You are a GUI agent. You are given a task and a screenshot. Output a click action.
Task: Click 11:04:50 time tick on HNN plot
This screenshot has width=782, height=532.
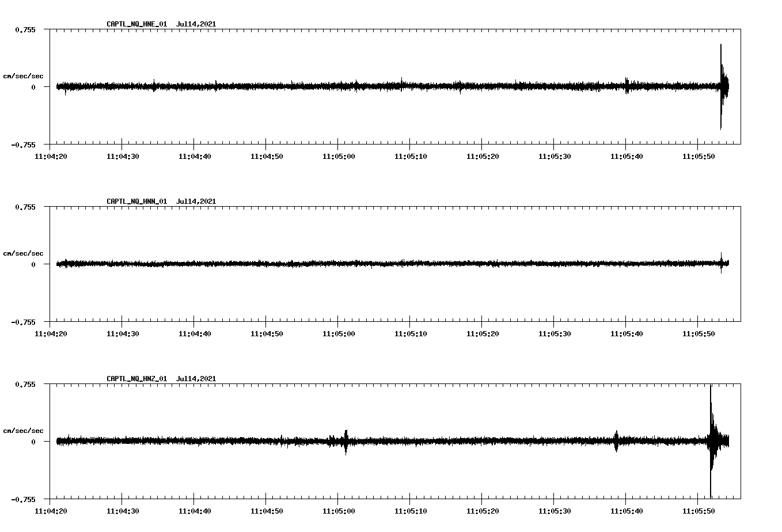(x=266, y=333)
